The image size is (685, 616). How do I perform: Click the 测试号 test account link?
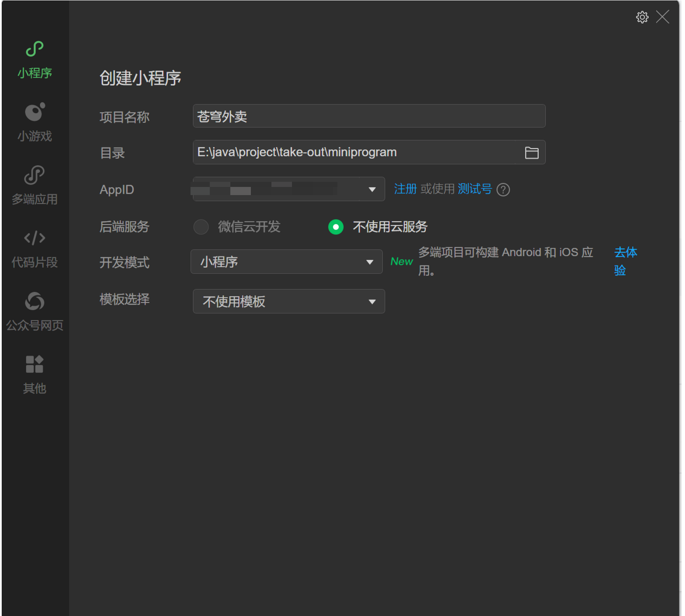tap(475, 189)
